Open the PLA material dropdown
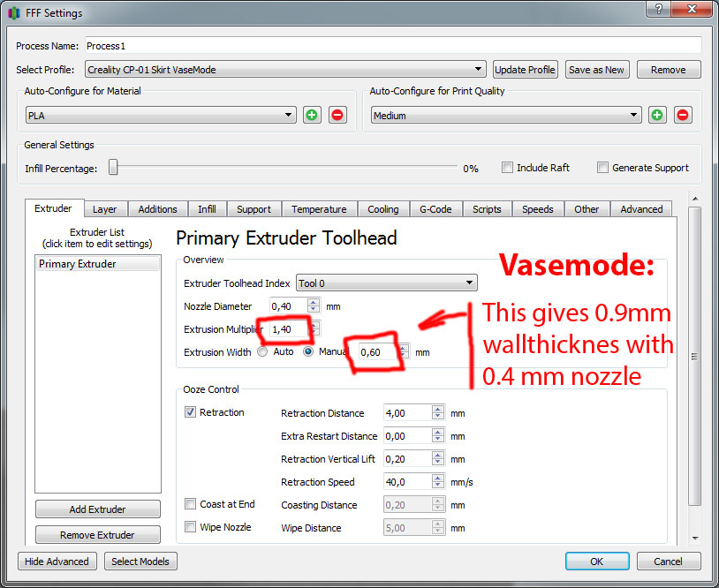Viewport: 719px width, 588px height. [x=161, y=115]
